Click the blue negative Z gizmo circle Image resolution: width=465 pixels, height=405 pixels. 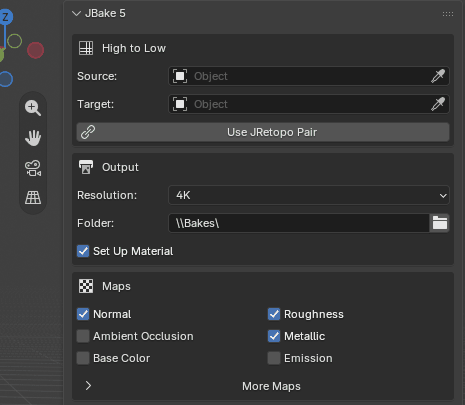[6, 79]
